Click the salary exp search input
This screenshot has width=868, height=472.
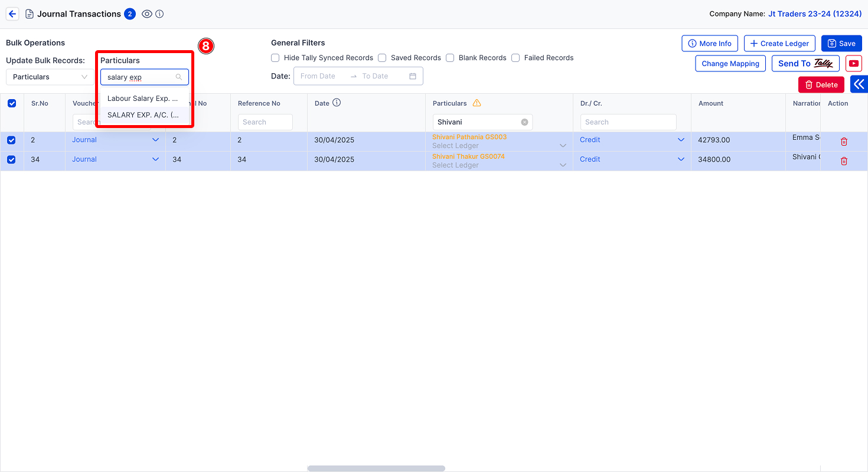click(x=145, y=77)
